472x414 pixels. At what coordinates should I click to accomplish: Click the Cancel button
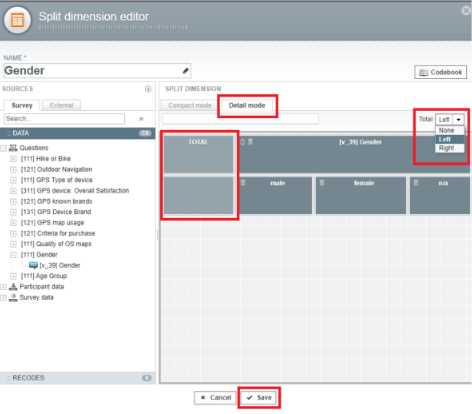tap(215, 398)
